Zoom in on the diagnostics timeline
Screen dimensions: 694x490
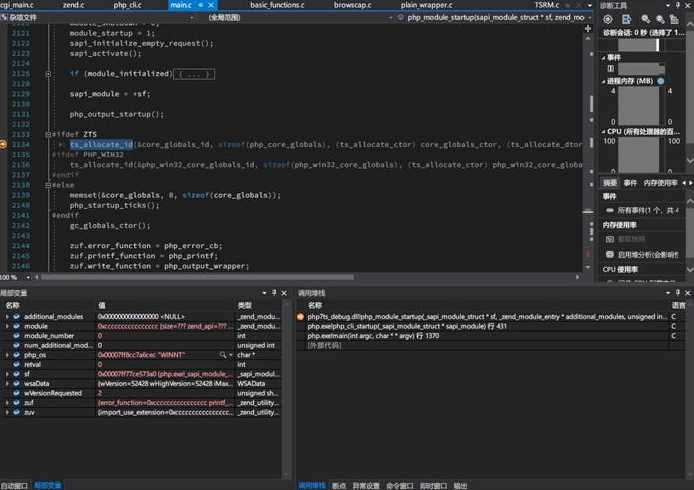coord(646,19)
